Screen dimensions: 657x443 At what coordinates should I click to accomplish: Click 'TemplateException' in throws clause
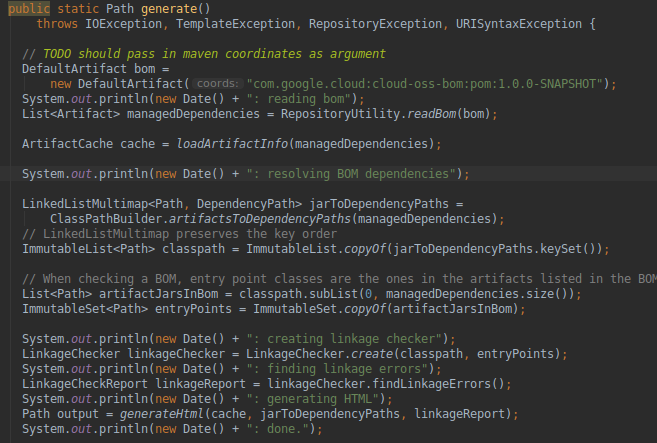[x=235, y=24]
